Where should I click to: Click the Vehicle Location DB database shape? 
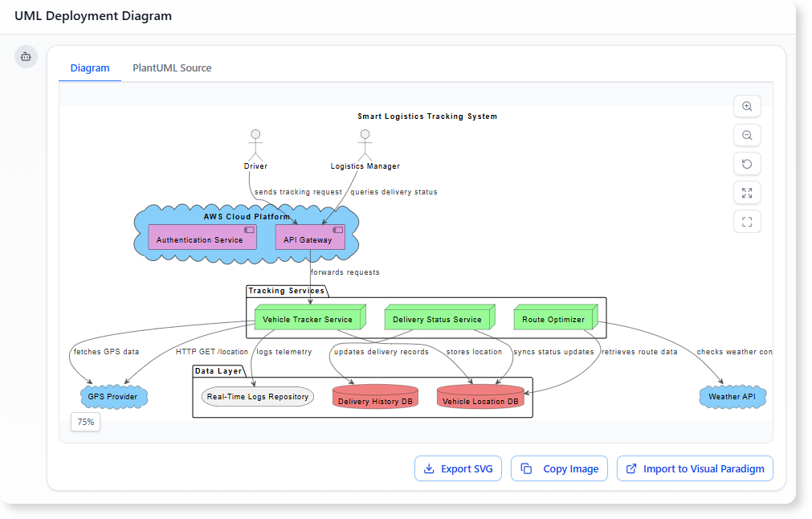[x=479, y=397]
